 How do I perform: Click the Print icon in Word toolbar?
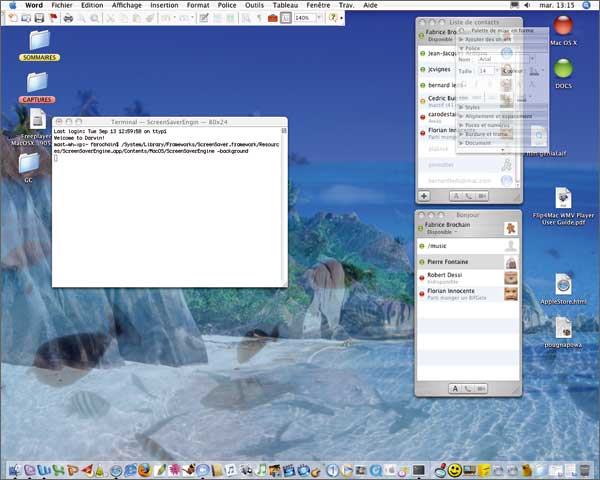(68, 18)
